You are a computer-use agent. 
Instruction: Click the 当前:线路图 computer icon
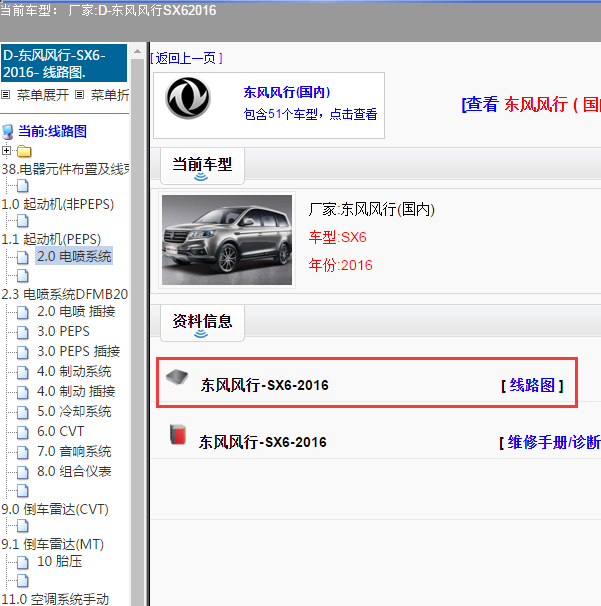click(x=8, y=132)
